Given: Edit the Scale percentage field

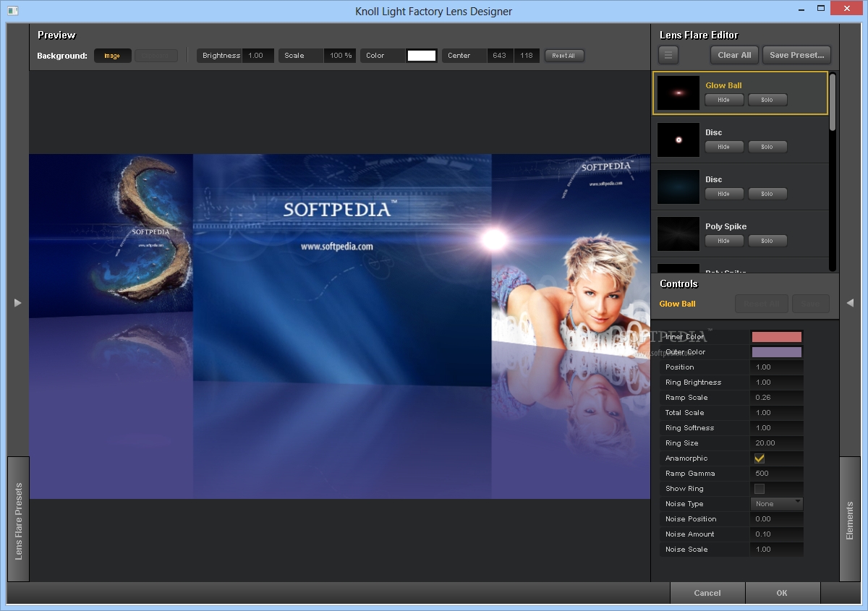Looking at the screenshot, I should tap(339, 56).
